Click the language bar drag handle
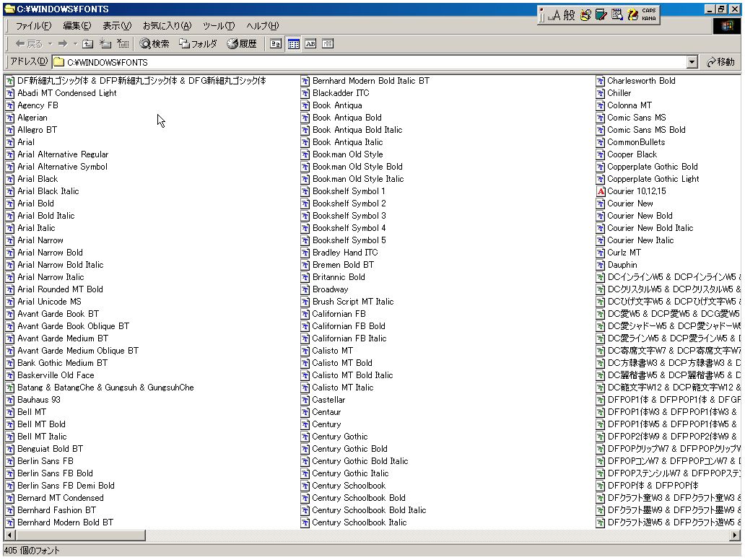This screenshot has width=745, height=560. pyautogui.click(x=541, y=14)
